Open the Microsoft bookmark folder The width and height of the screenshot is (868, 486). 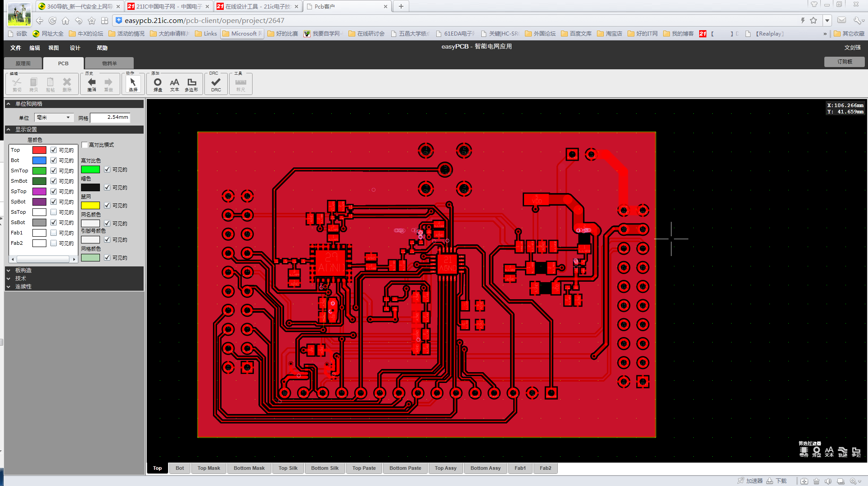tap(242, 34)
